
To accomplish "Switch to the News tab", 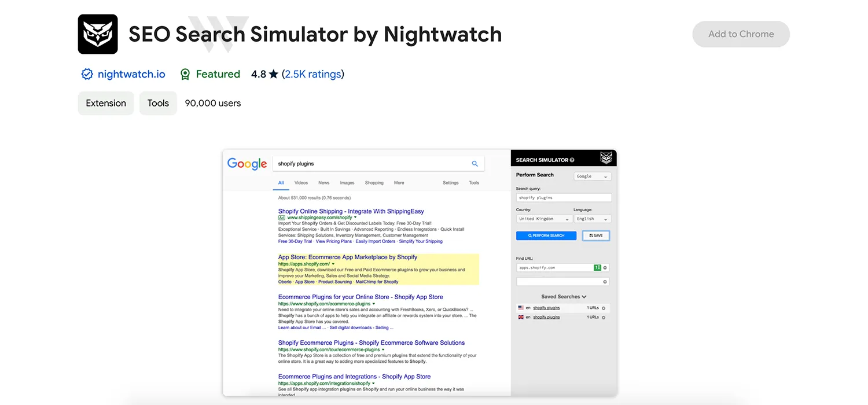I will pyautogui.click(x=324, y=183).
